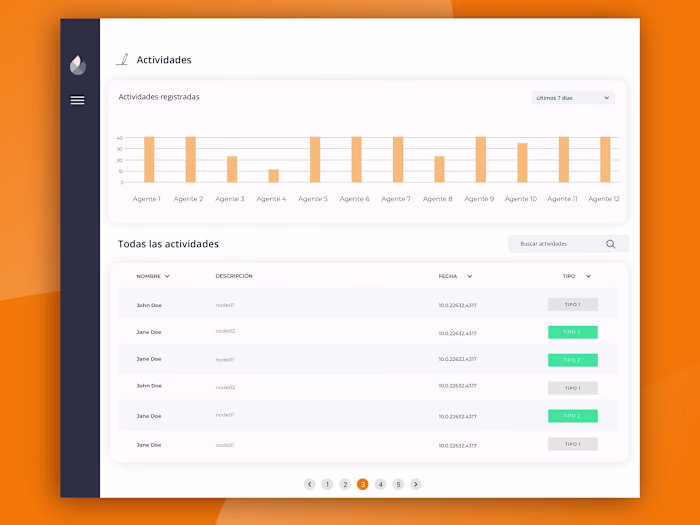Go to page 5
700x525 pixels.
coord(398,484)
